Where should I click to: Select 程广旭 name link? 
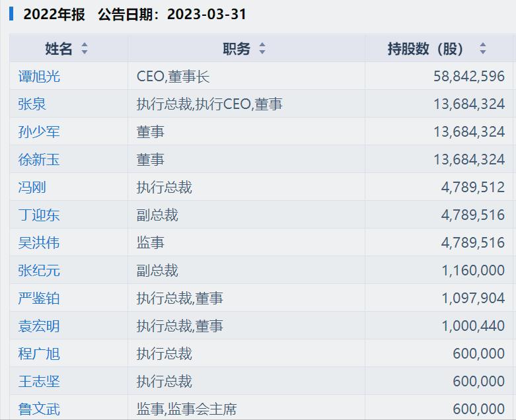pos(39,354)
